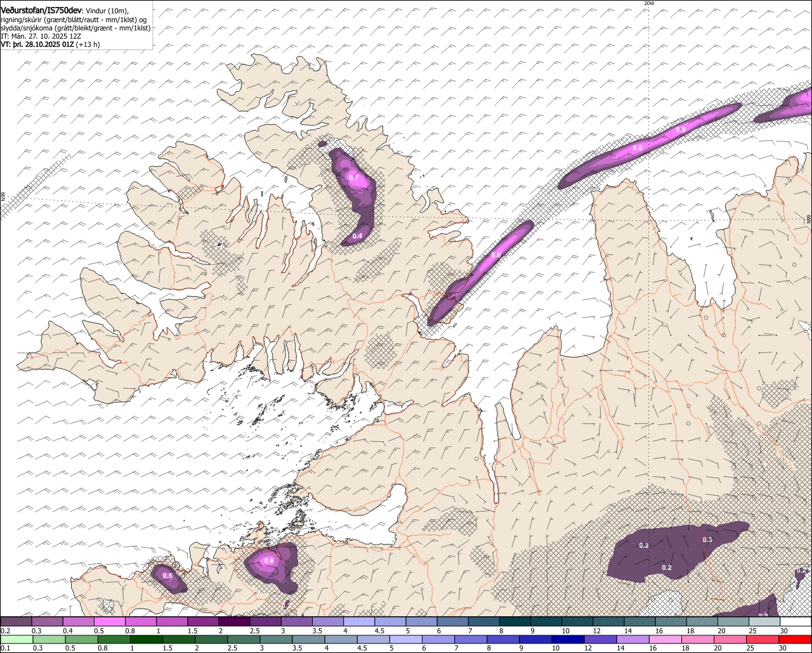Pick the 25–30 light grey swatch in top legend row
The width and height of the screenshot is (812, 653).
[765, 621]
